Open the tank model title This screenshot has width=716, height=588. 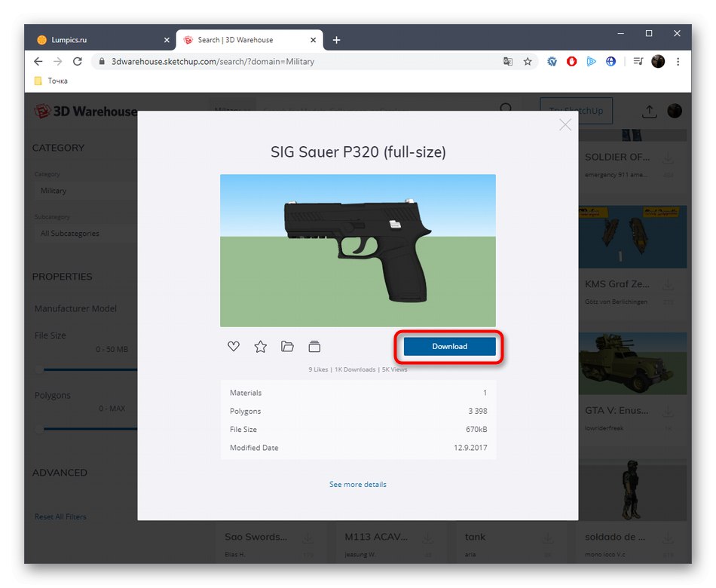tap(475, 537)
